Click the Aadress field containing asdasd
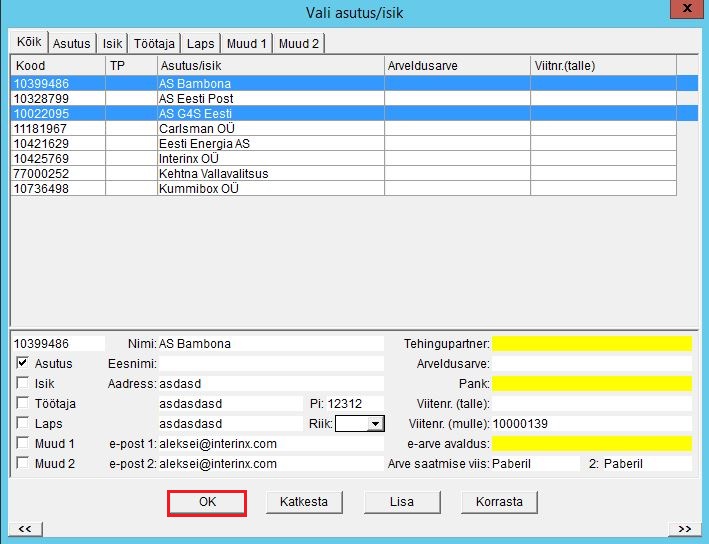The width and height of the screenshot is (709, 544). 270,383
